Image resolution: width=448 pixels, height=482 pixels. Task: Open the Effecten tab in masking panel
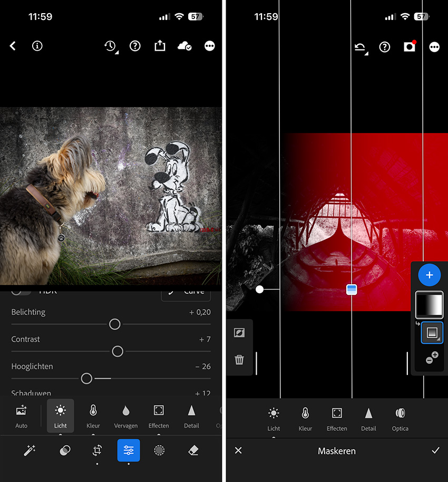coord(337,419)
